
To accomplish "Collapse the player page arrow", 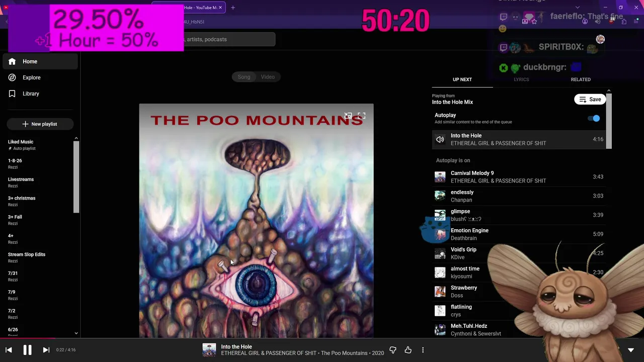I will (631, 350).
